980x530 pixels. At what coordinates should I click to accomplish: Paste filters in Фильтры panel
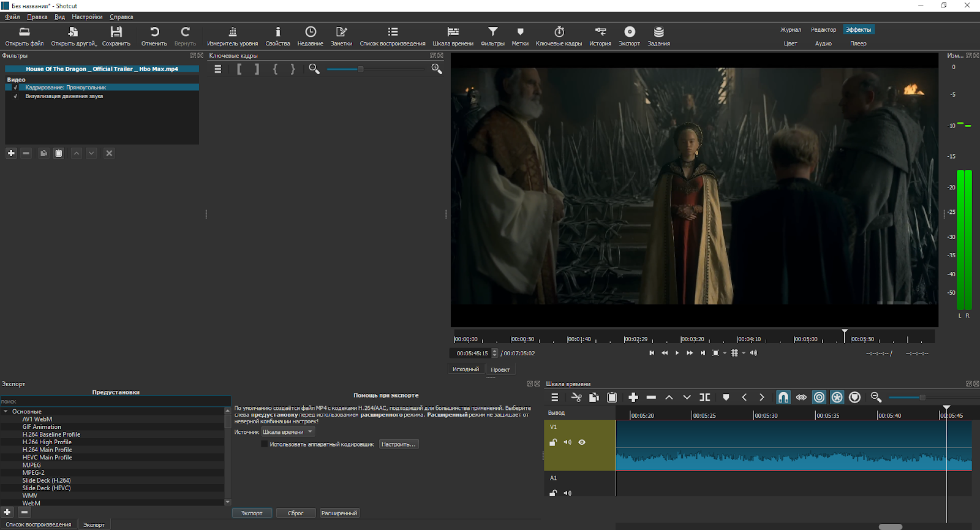(x=59, y=153)
